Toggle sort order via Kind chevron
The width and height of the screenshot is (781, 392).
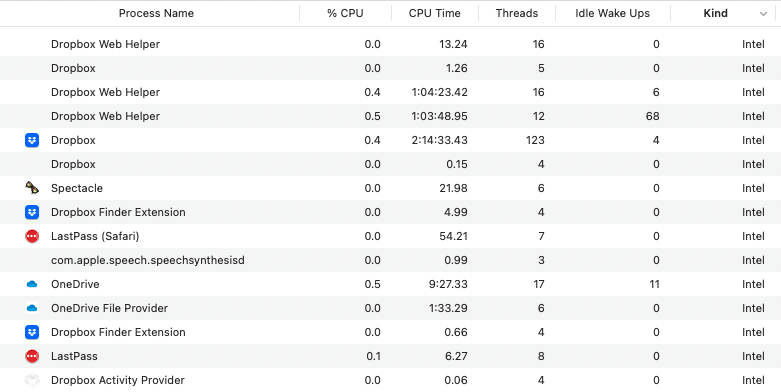[x=763, y=14]
